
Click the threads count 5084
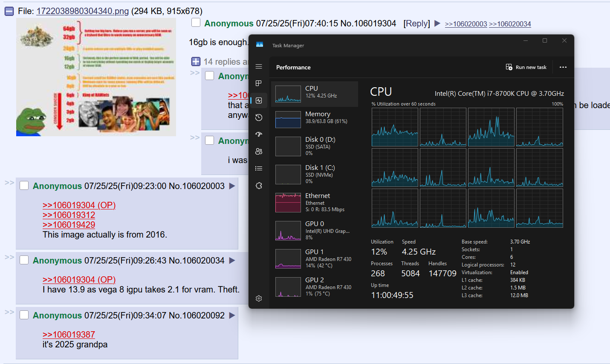411,273
